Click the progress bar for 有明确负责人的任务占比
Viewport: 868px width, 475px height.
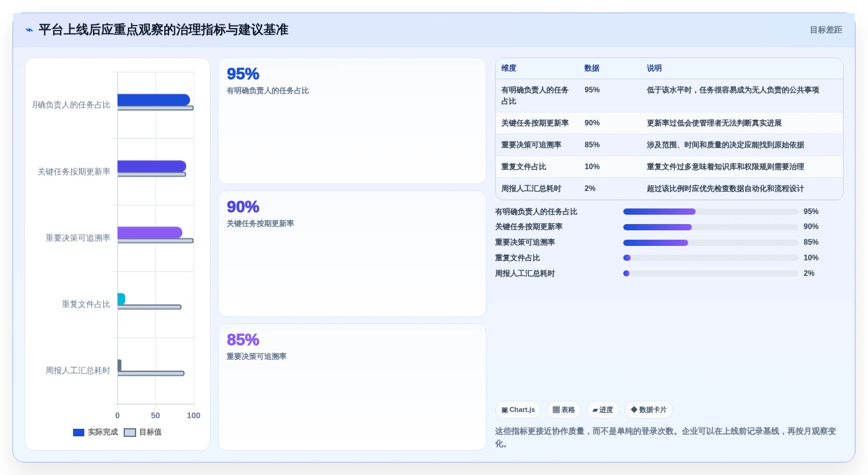711,212
